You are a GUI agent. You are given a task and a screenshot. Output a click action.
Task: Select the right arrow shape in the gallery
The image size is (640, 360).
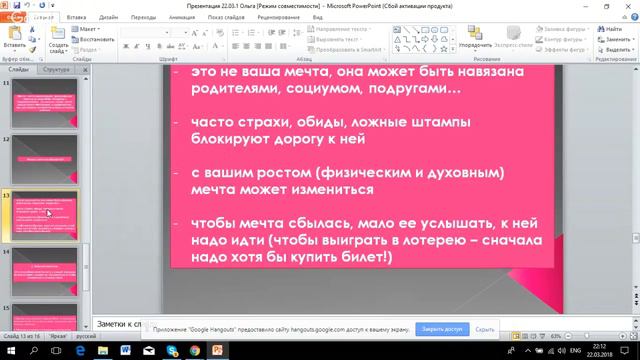point(425,40)
